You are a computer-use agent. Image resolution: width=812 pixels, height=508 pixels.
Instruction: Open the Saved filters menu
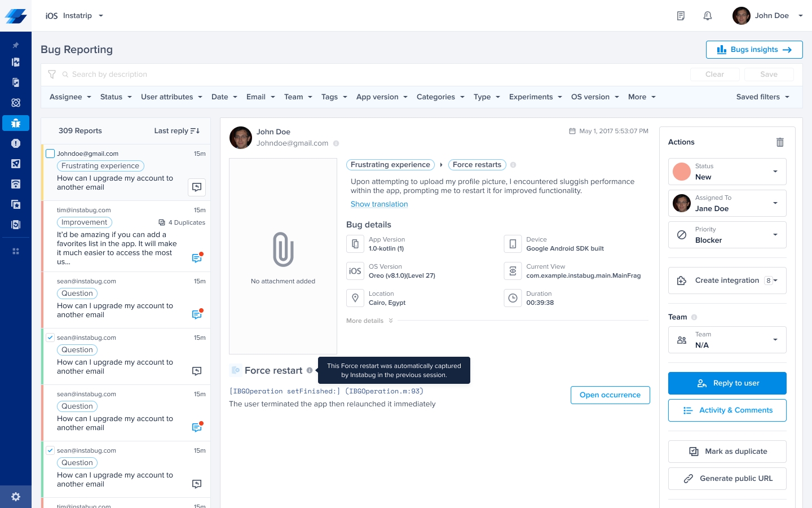(762, 97)
